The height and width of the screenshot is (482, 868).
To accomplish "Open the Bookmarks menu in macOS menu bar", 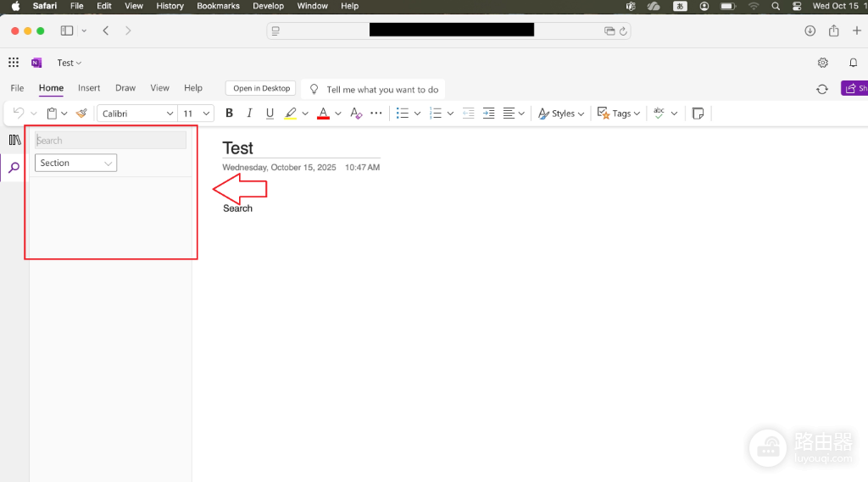I will point(218,6).
